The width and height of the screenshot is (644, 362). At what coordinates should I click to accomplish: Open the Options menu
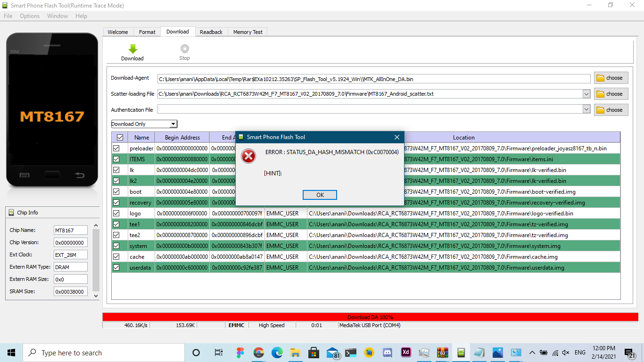pos(30,16)
